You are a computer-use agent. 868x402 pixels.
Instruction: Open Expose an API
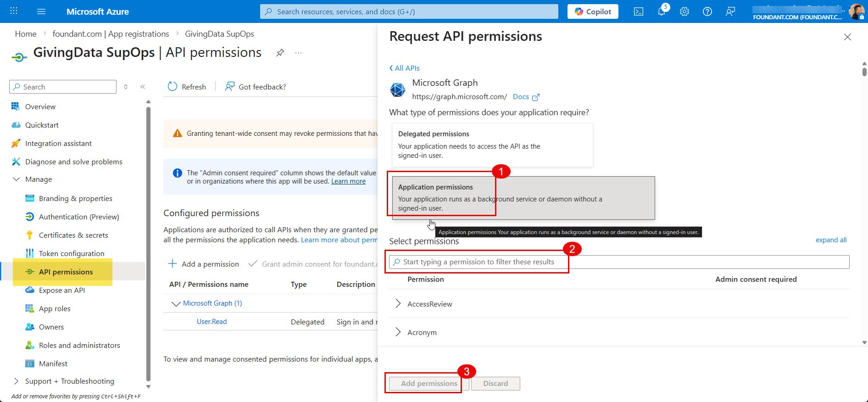pyautogui.click(x=61, y=290)
